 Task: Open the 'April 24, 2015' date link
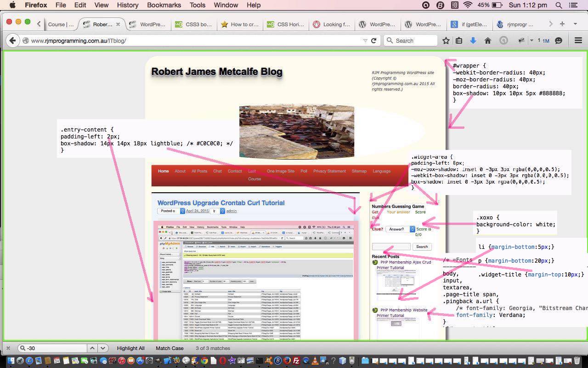click(x=197, y=211)
